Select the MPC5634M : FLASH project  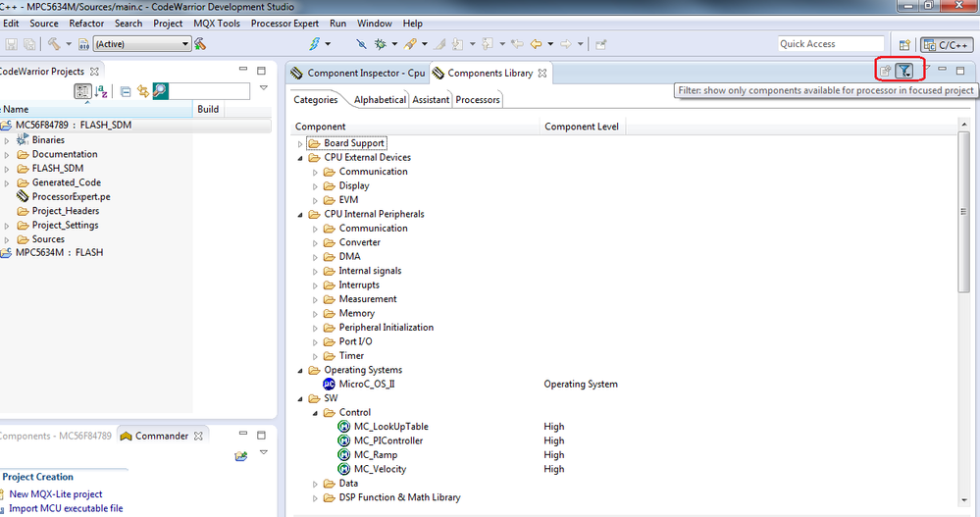(59, 252)
